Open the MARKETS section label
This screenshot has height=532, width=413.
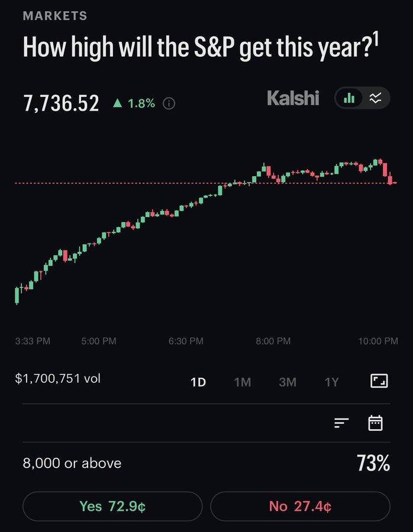click(55, 15)
